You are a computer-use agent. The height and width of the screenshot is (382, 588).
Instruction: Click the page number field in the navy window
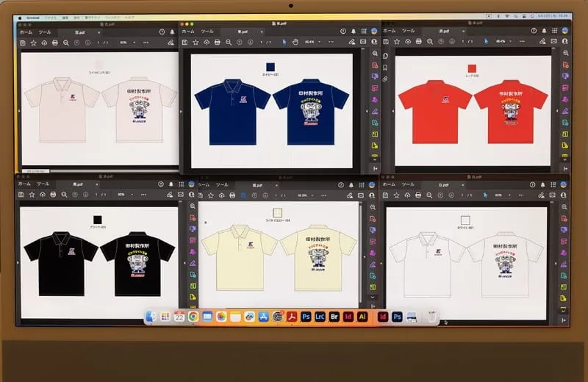tap(261, 43)
